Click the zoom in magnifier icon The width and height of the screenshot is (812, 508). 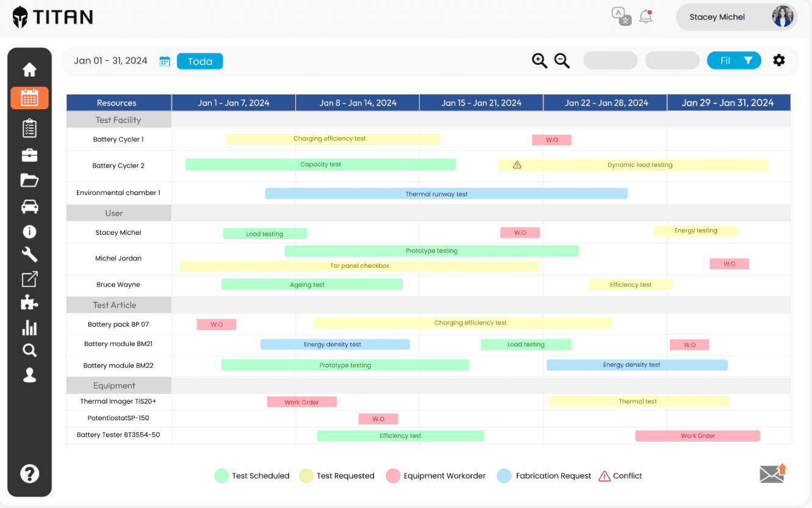tap(539, 60)
